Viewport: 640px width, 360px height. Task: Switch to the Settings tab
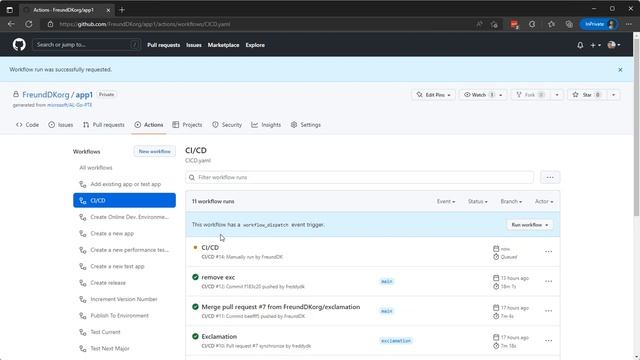306,125
